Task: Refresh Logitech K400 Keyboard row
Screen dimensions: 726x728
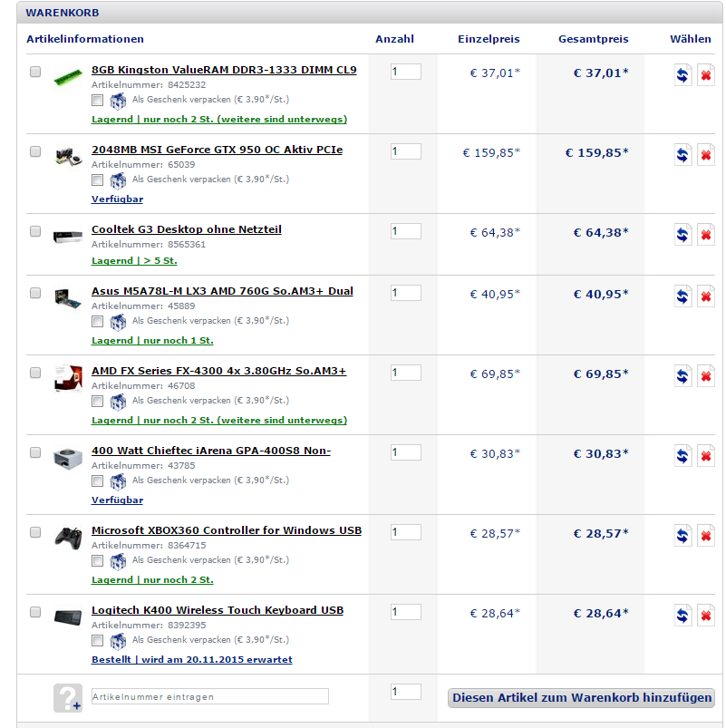Action: 682,616
